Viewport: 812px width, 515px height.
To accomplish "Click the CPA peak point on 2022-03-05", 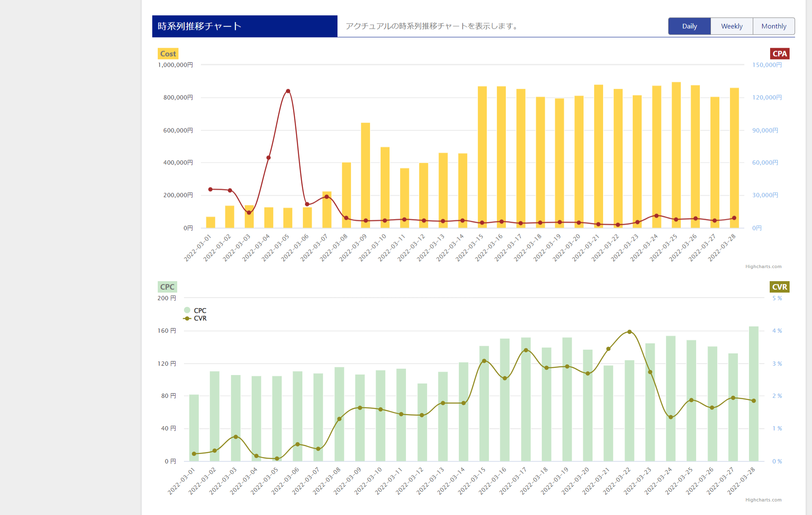I will tap(288, 91).
